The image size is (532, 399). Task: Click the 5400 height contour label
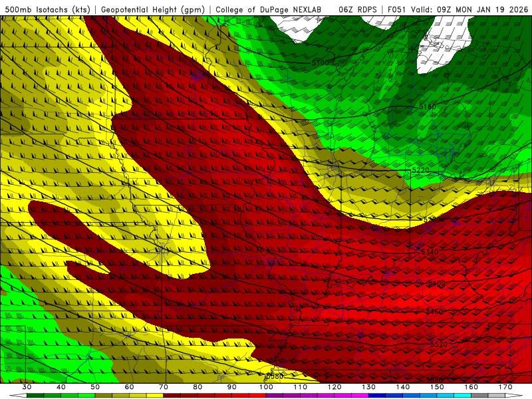tap(436, 283)
